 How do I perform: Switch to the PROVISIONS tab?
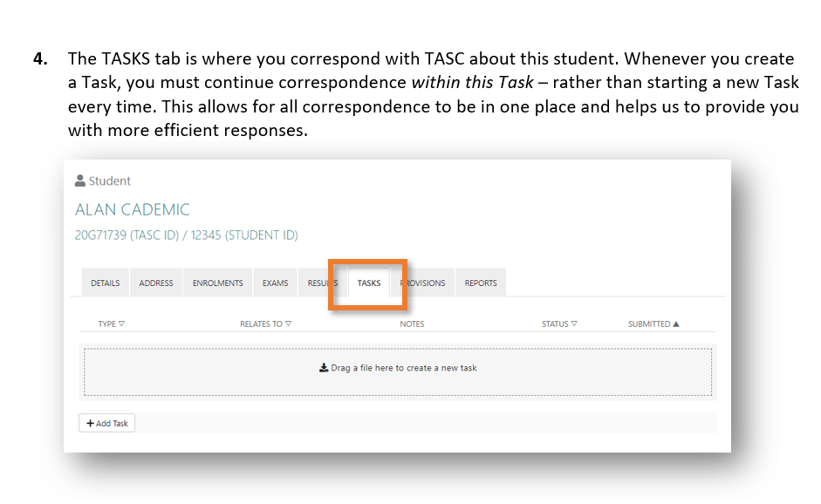pyautogui.click(x=424, y=283)
